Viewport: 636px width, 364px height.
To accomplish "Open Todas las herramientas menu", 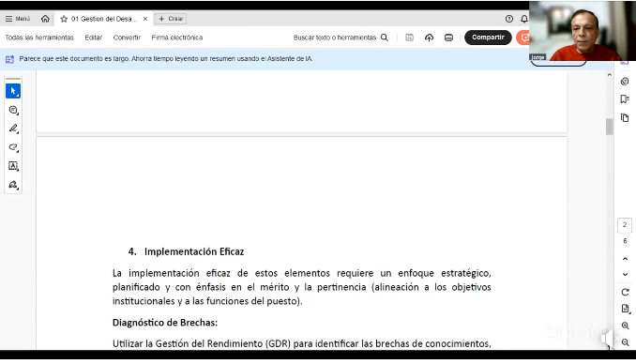I will point(39,38).
